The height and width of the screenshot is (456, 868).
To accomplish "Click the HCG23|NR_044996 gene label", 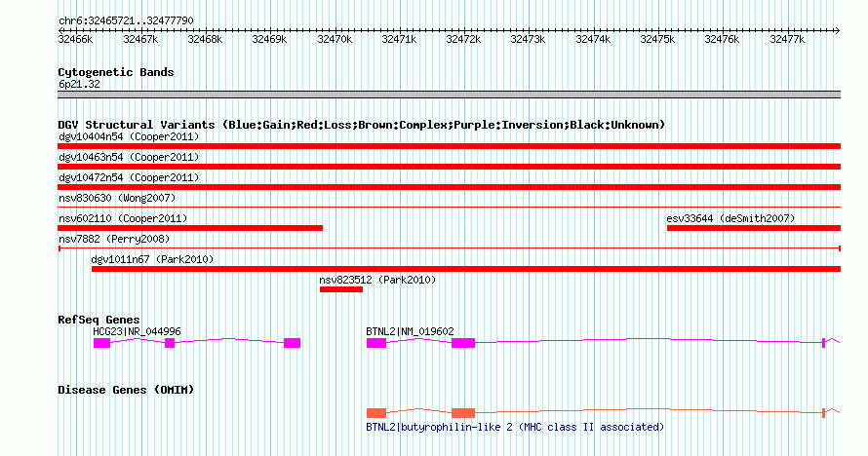I will tap(137, 331).
